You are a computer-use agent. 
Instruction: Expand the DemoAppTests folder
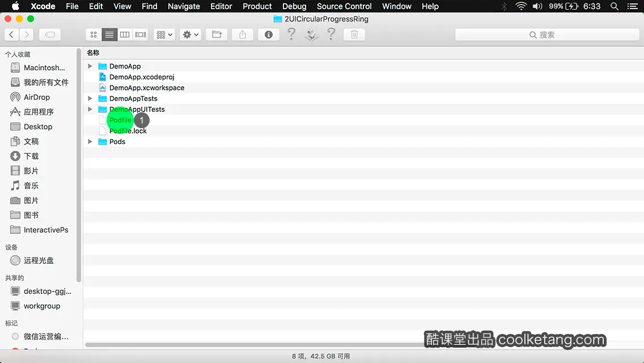[90, 98]
